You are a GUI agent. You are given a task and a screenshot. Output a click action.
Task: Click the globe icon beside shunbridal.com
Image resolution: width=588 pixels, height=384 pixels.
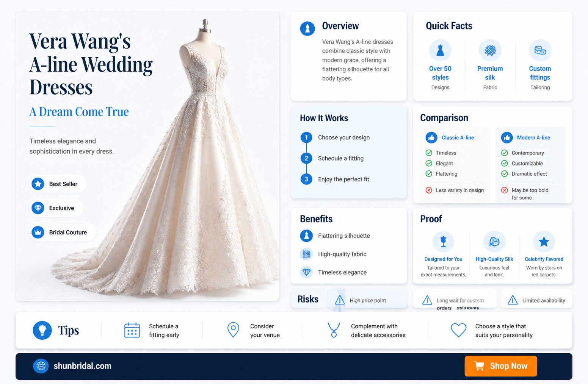coord(41,366)
